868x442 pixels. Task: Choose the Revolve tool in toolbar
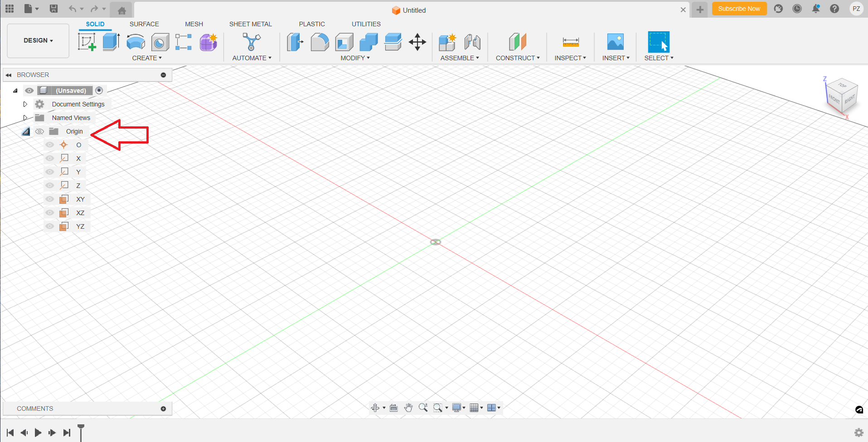136,43
